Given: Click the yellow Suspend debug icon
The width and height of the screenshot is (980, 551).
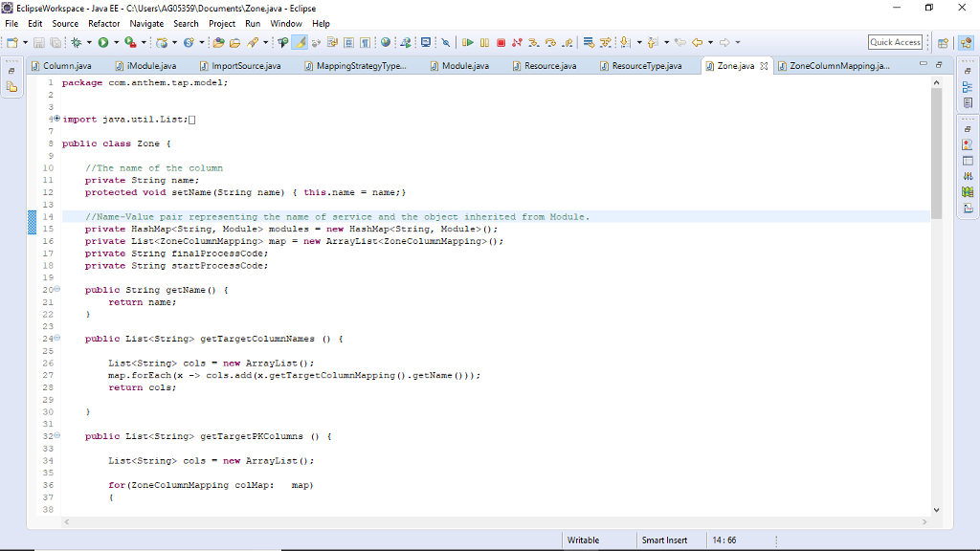Looking at the screenshot, I should point(484,42).
